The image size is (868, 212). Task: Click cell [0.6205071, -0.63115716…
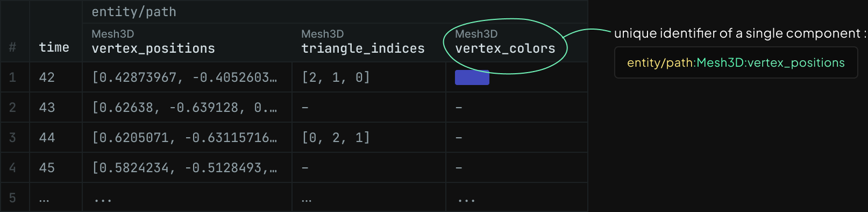[x=187, y=138]
